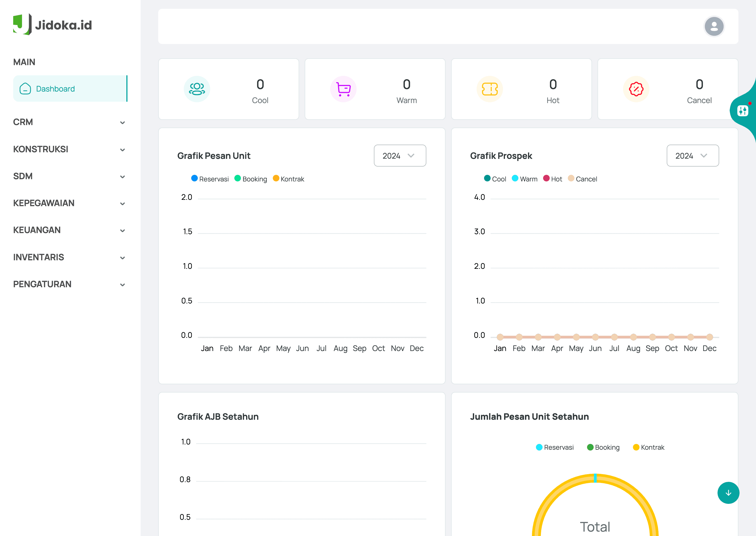
Task: Click the Warm shopping cart icon
Action: (x=343, y=89)
